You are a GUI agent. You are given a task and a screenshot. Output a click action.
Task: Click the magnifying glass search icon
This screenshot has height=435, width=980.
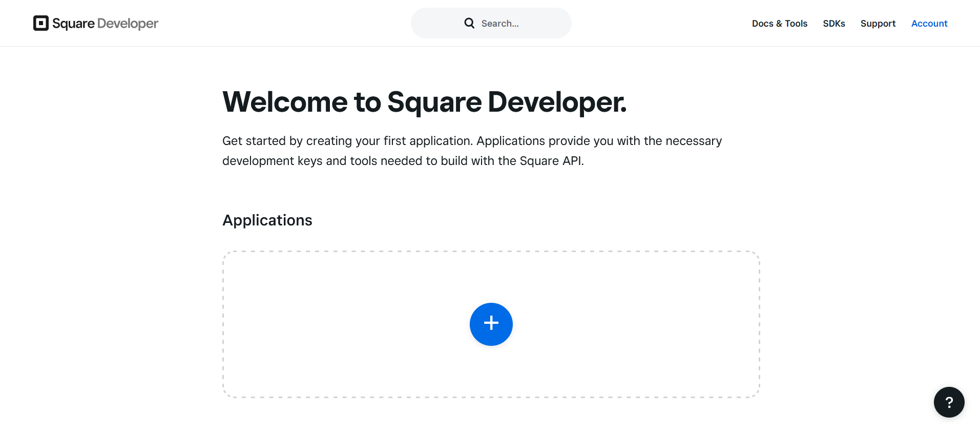(x=469, y=23)
